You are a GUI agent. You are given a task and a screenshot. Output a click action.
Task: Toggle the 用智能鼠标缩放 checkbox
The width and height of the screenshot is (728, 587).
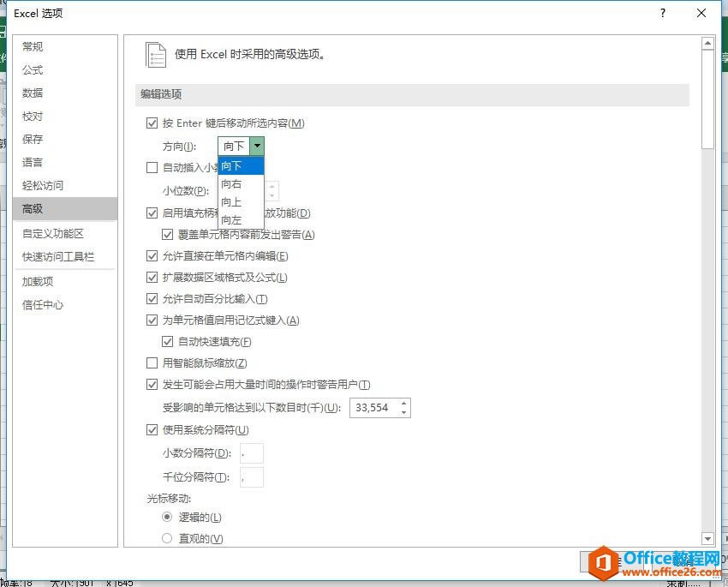point(152,362)
